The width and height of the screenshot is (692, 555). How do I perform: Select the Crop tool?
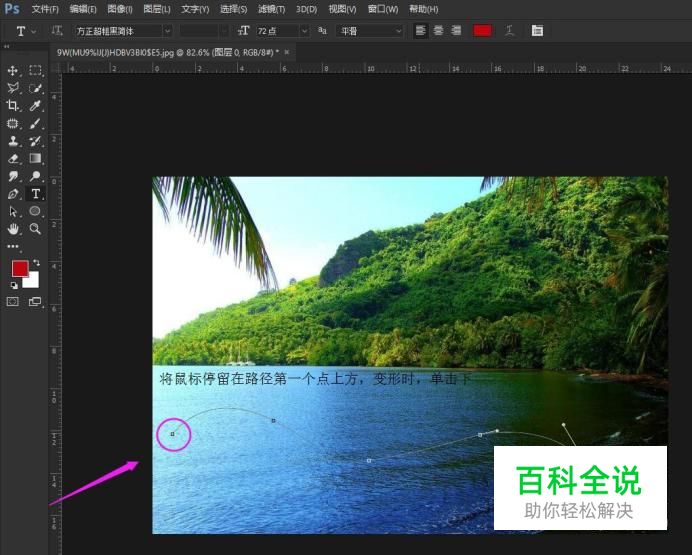point(12,105)
